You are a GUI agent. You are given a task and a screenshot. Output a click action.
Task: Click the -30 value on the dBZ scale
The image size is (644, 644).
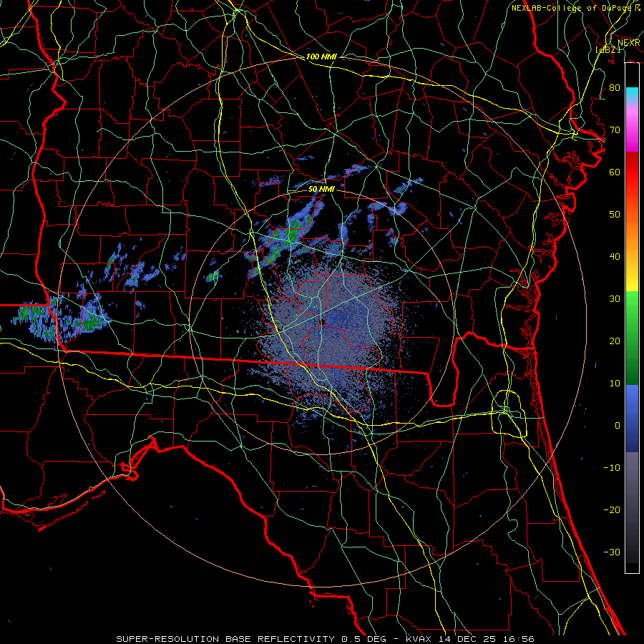tap(612, 552)
